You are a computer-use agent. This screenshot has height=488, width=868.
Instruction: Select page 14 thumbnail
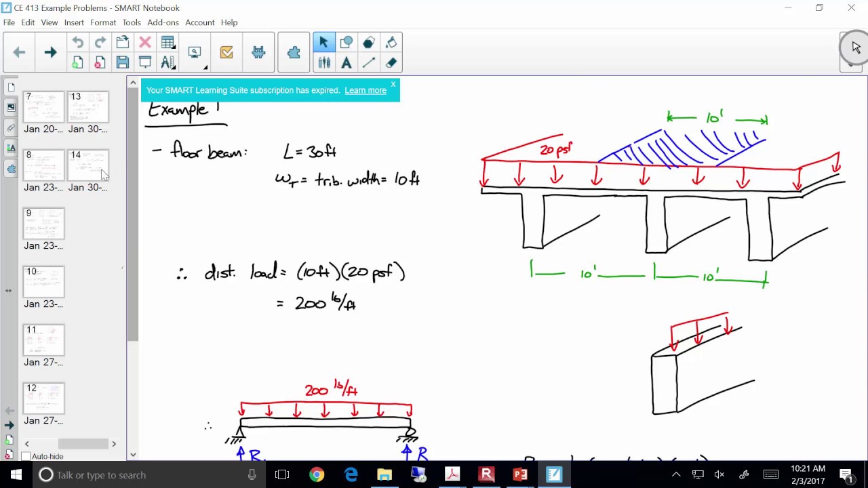pyautogui.click(x=87, y=165)
